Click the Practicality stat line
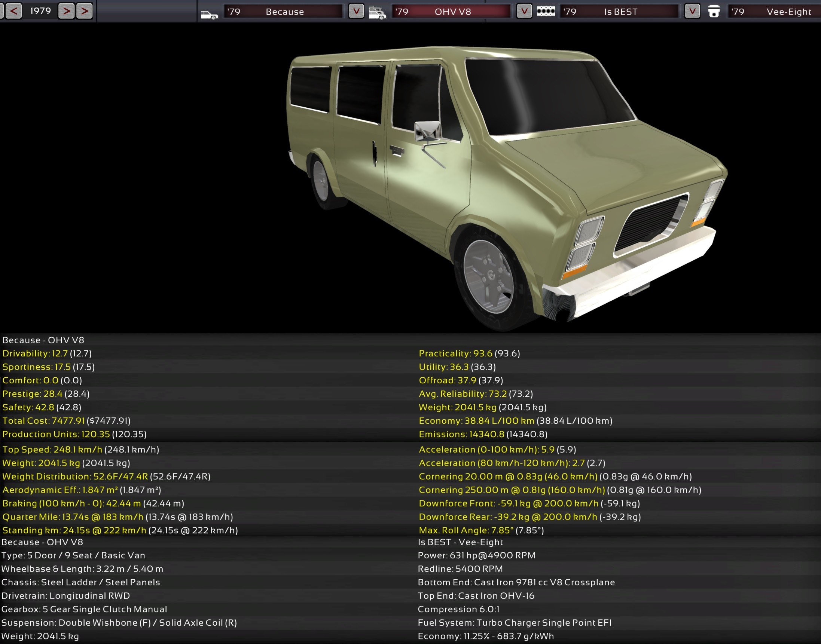The image size is (821, 644). click(469, 353)
